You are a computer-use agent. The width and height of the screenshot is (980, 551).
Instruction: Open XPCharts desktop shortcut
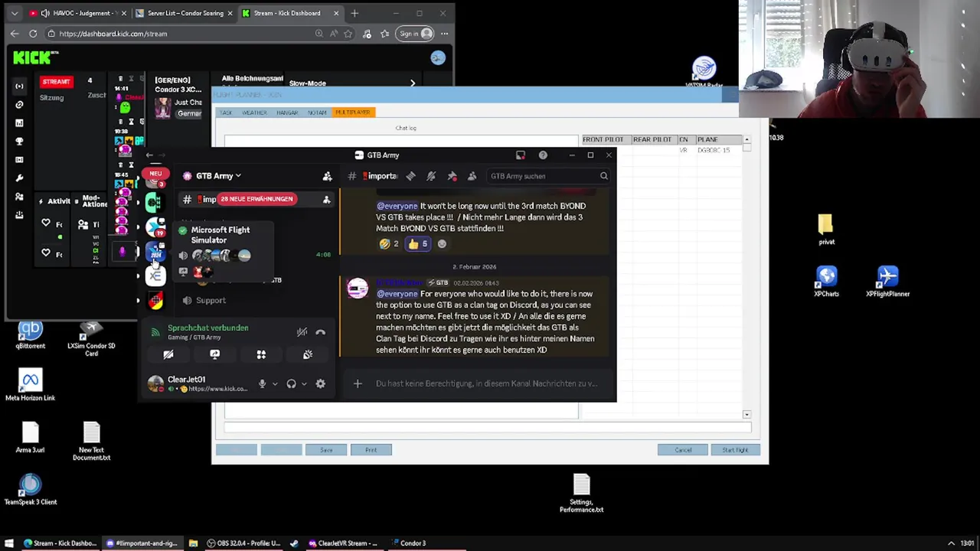826,281
